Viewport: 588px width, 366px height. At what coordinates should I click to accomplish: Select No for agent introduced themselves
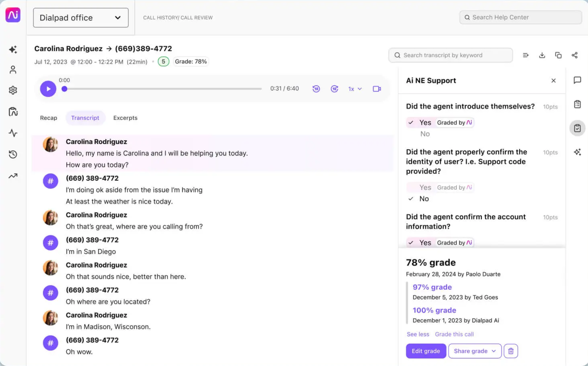click(425, 134)
